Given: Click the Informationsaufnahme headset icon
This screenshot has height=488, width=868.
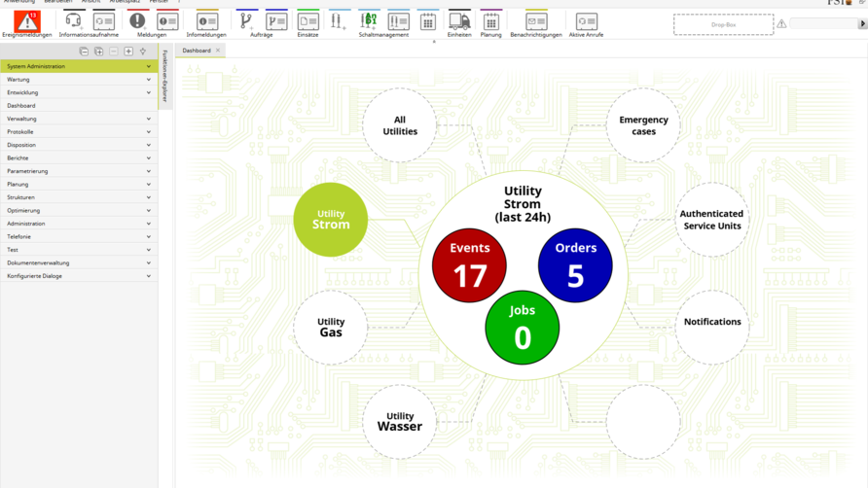Looking at the screenshot, I should [73, 20].
